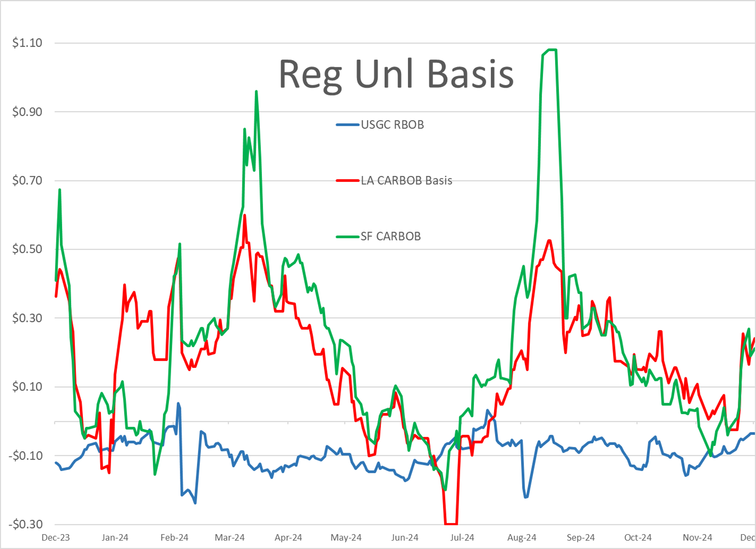Click the Feb-24 x-axis label

(x=174, y=538)
